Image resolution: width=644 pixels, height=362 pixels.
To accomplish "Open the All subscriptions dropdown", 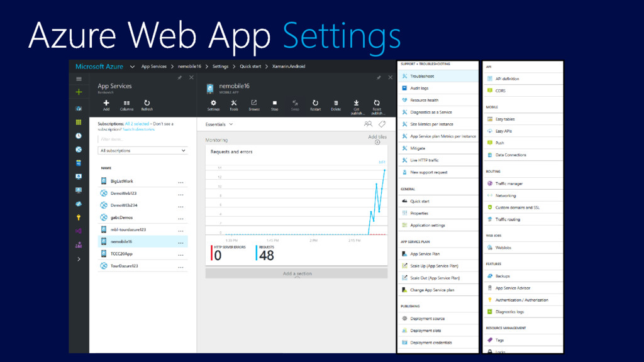I will tap(143, 151).
